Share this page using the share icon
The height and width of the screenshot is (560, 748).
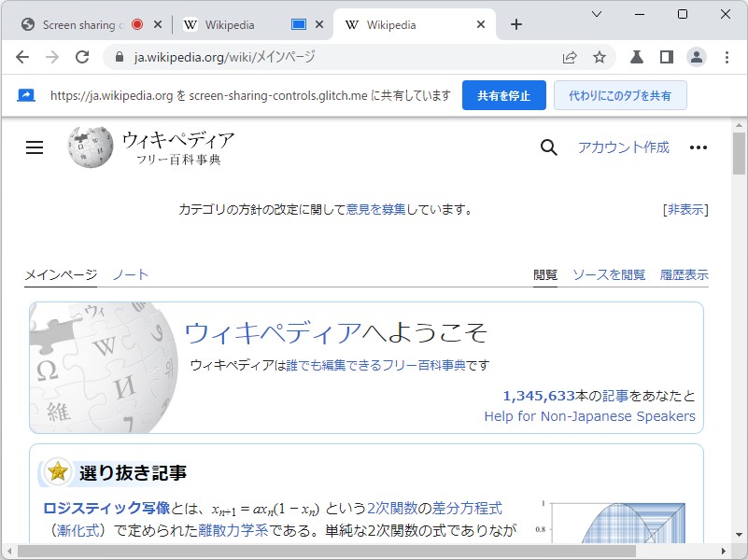(x=571, y=57)
